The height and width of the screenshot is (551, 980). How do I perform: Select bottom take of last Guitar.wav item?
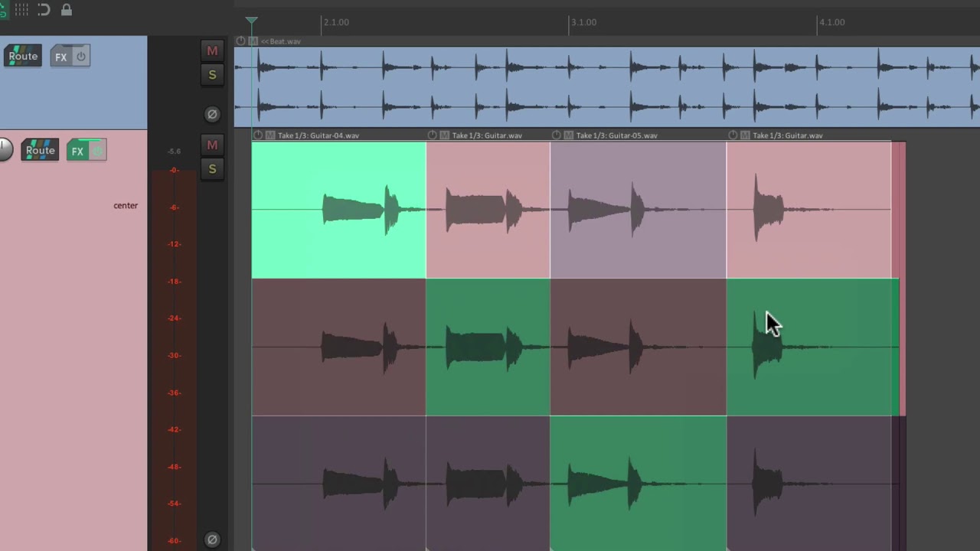[809, 484]
